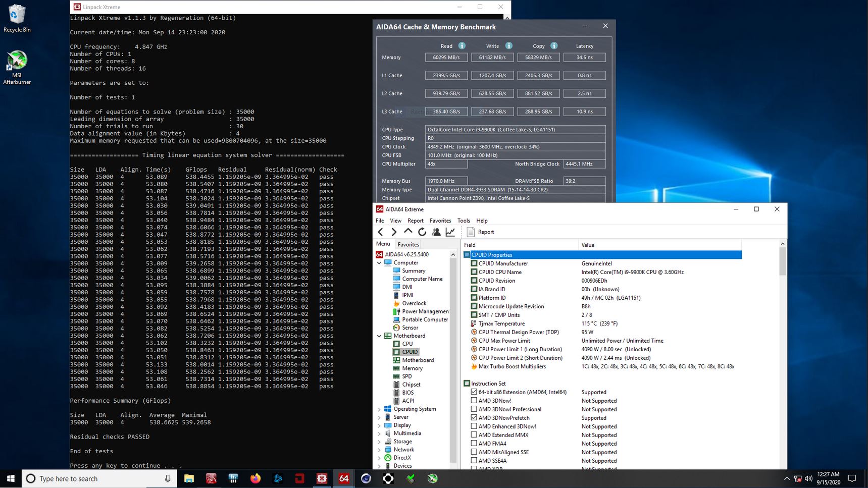Open the View menu in AIDA64
Screen dimensions: 868x488
pyautogui.click(x=396, y=221)
